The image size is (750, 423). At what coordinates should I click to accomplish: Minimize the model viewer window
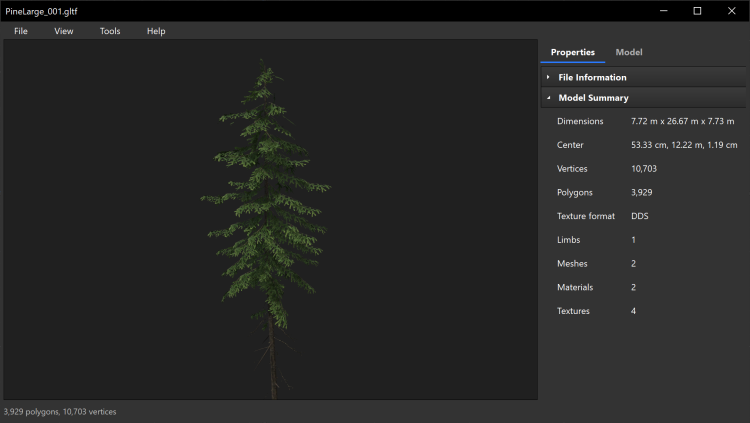click(662, 10)
